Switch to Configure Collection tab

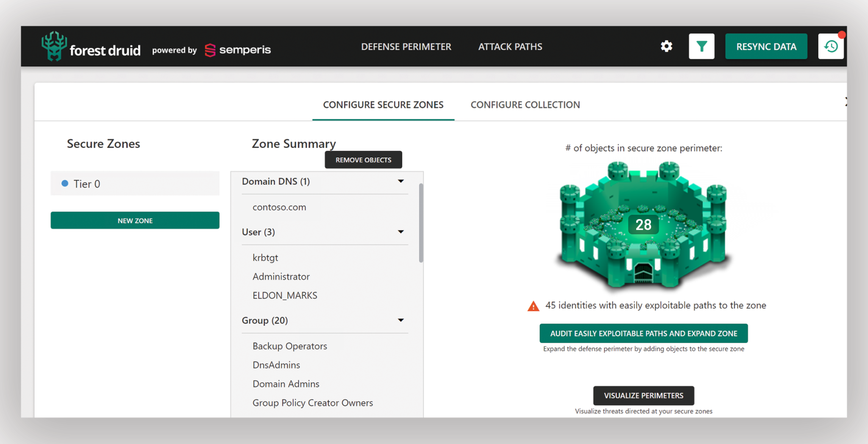point(525,105)
